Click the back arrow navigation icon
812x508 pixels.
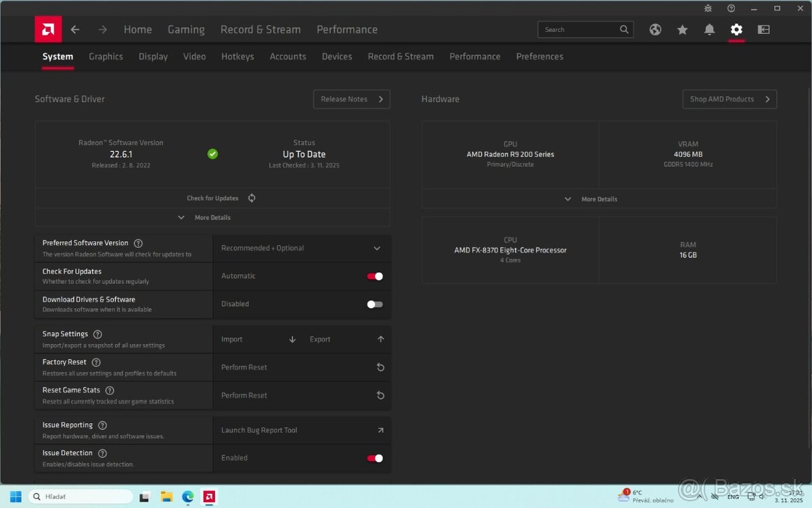(x=75, y=29)
